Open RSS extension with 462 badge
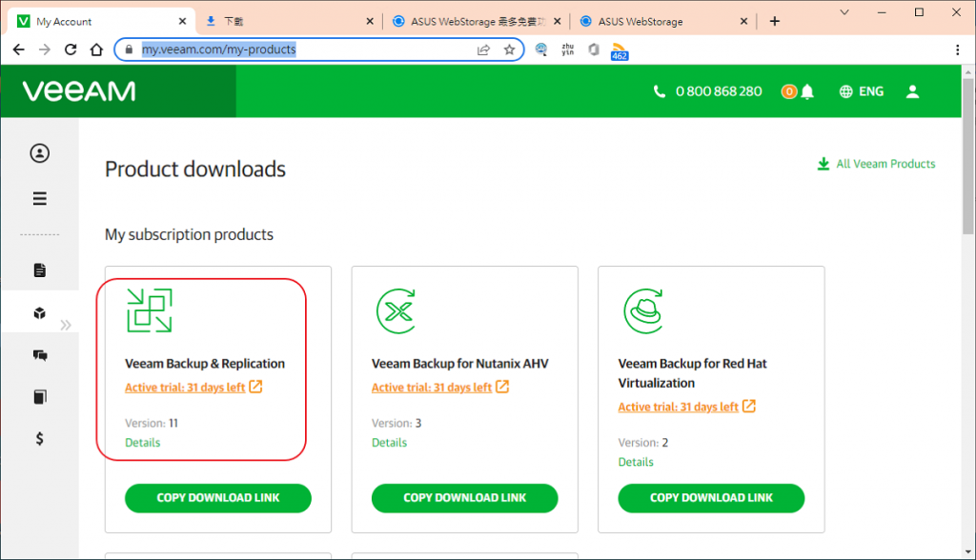The image size is (976, 560). pos(620,51)
